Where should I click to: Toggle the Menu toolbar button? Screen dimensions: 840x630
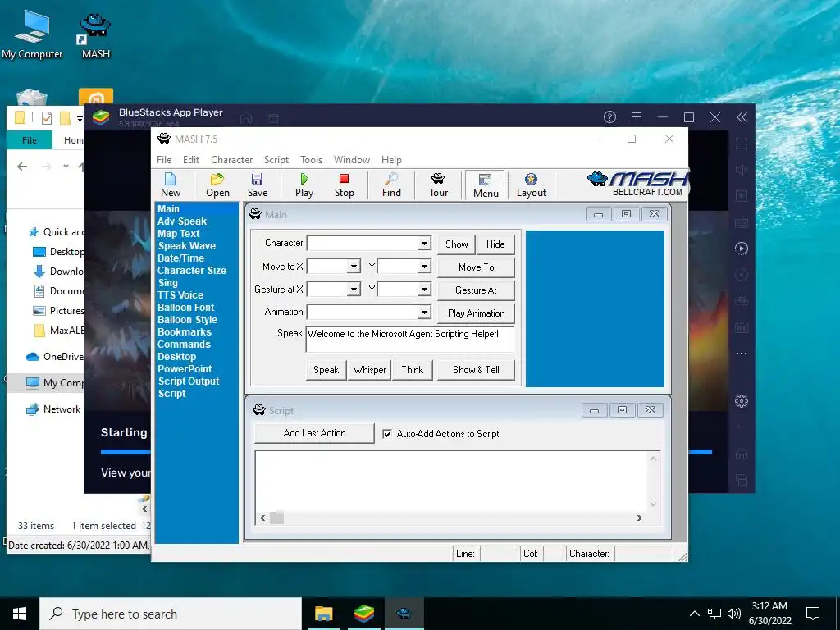[486, 185]
